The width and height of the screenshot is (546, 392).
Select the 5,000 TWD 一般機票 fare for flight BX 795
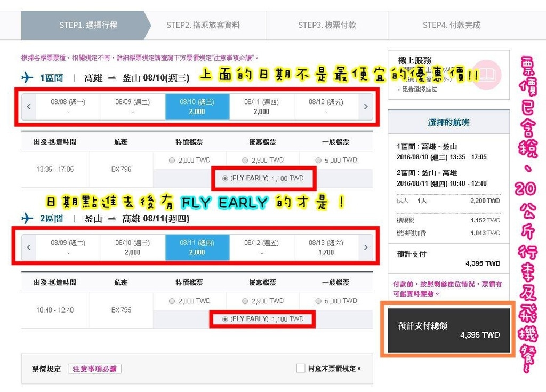[318, 301]
